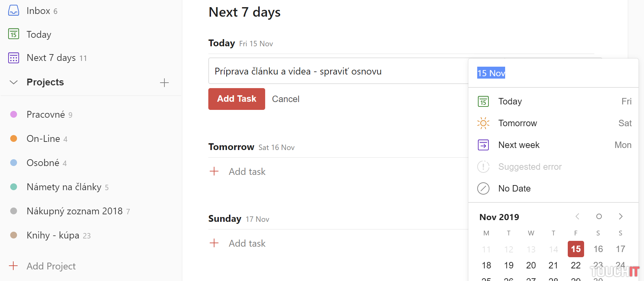Screen dimensions: 644x281
Task: Click the task name input field
Action: click(337, 71)
